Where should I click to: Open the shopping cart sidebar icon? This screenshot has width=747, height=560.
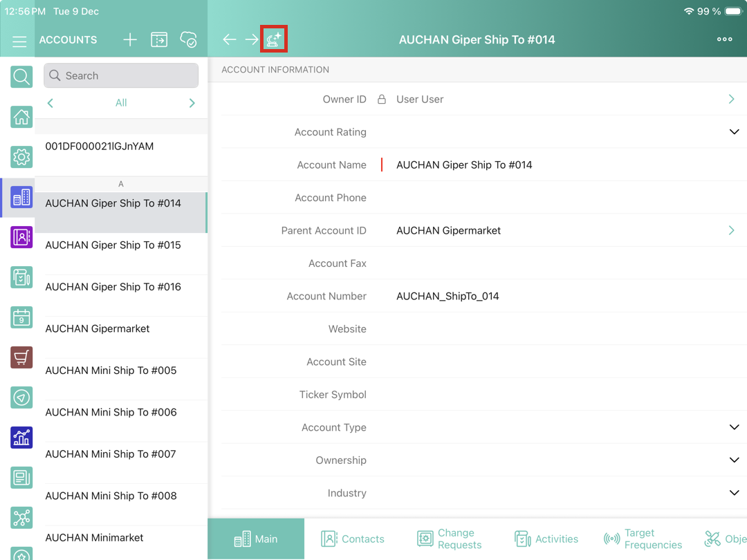21,357
